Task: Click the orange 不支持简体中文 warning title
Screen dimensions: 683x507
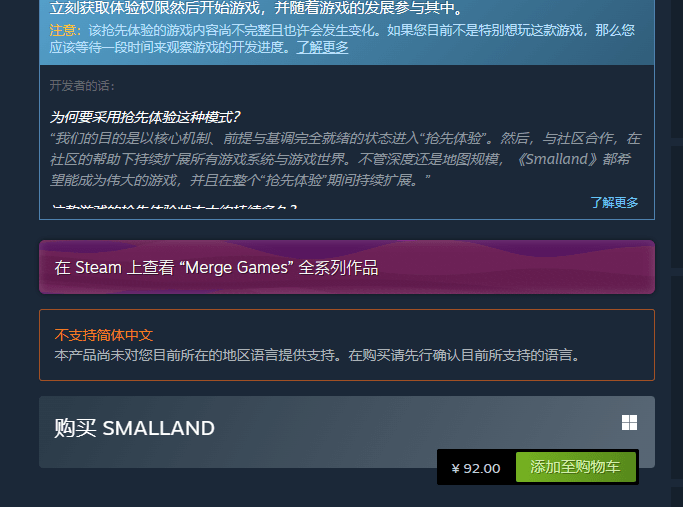Action: tap(104, 335)
